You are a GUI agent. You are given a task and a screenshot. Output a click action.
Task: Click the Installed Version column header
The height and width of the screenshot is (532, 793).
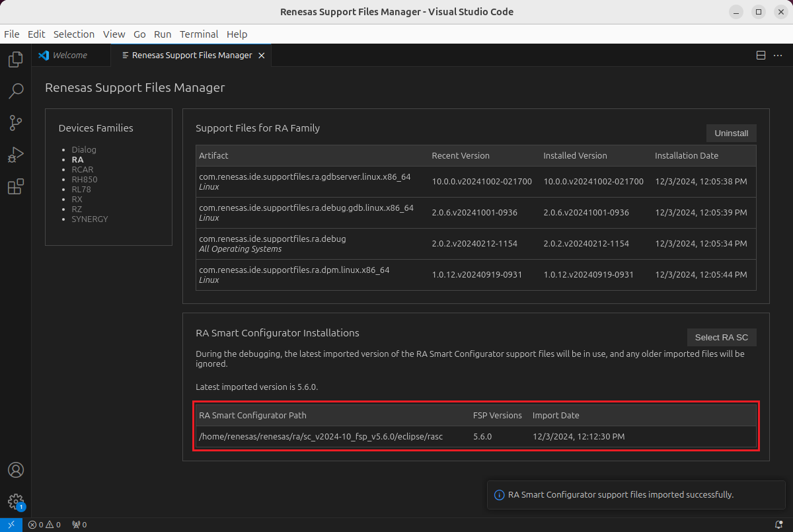[x=575, y=156]
